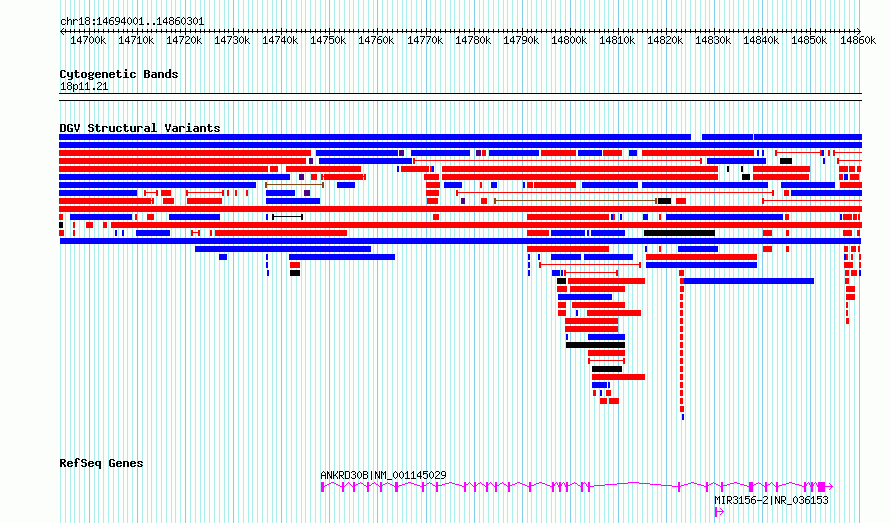Open the ANKRD30B|NM_001145029 gene label

383,475
